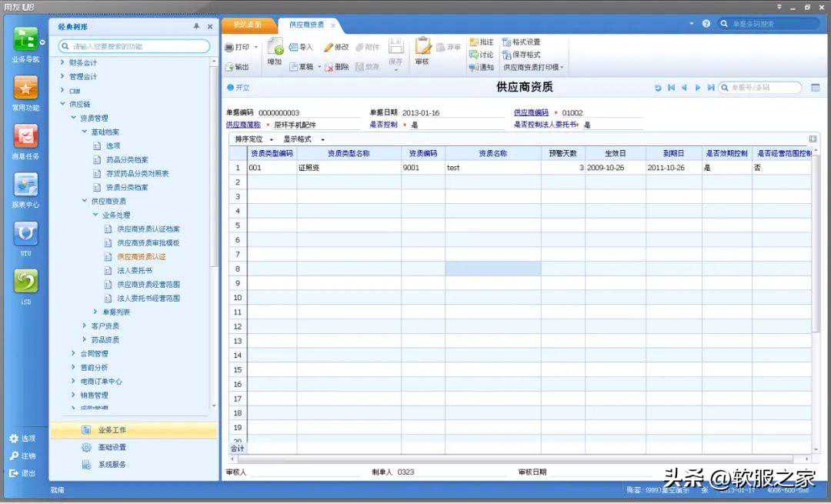Open the 供应商资质打印模 dropdown
The width and height of the screenshot is (831, 504).
pos(534,68)
